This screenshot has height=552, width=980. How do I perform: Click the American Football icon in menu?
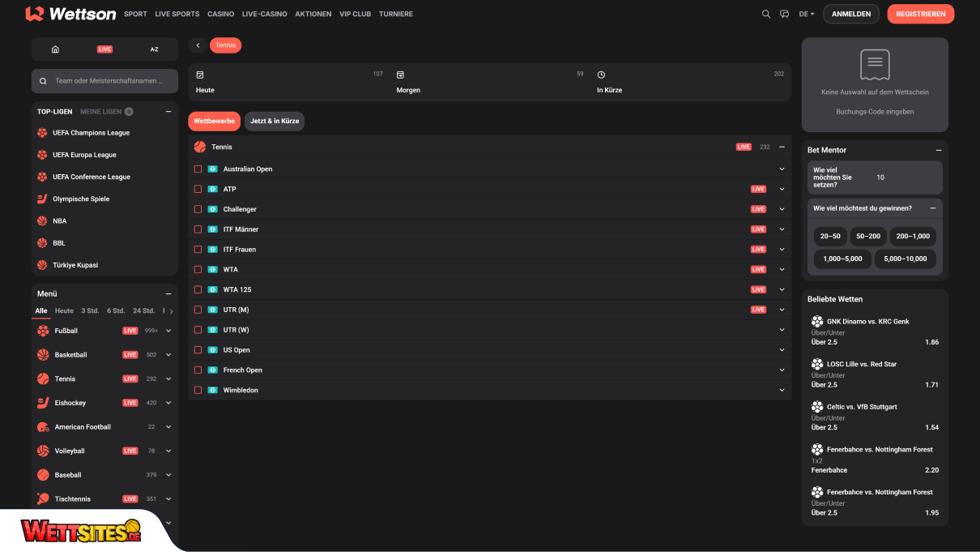click(x=43, y=427)
